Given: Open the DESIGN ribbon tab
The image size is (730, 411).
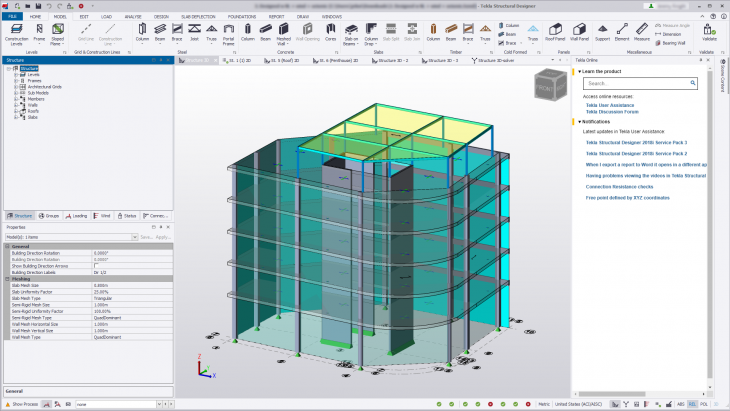Looking at the screenshot, I should coord(161,16).
